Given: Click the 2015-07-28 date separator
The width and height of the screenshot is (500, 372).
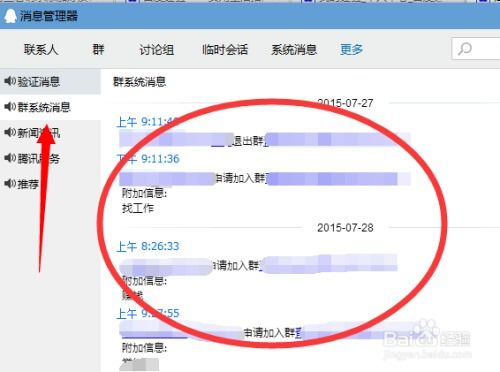Looking at the screenshot, I should [x=345, y=228].
